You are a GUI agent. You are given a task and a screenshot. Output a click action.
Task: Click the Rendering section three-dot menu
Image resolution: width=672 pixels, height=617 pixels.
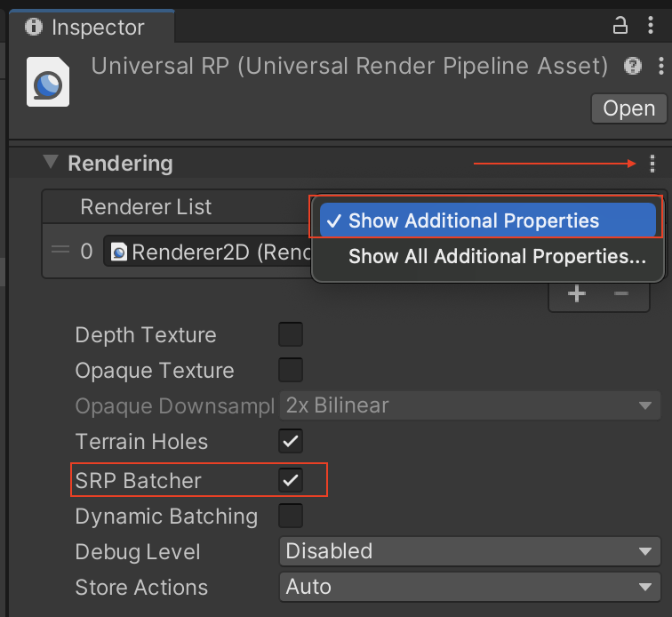click(652, 164)
